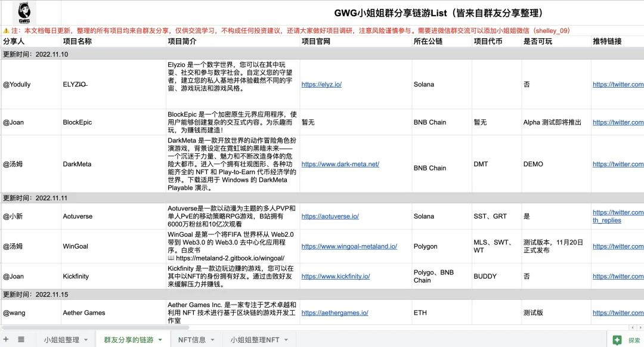Viewport: 644px width, 347px height.
Task: Select the Kickfinity project name cell
Action: (x=113, y=277)
